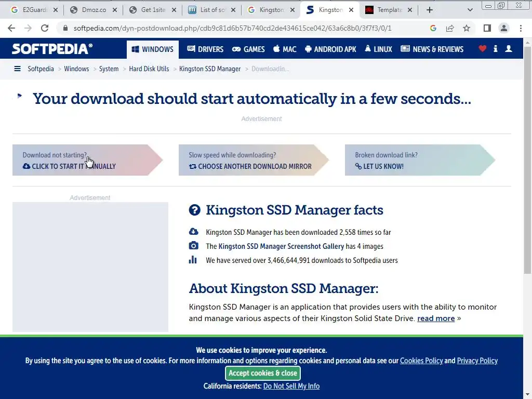Click the red heart icon in header
532x399 pixels.
pyautogui.click(x=483, y=48)
